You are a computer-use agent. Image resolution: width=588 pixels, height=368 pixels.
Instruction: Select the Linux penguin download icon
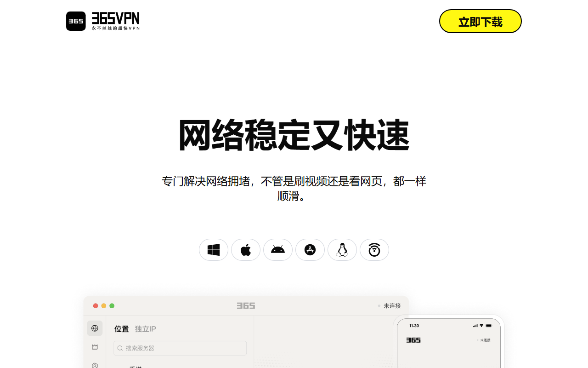342,250
